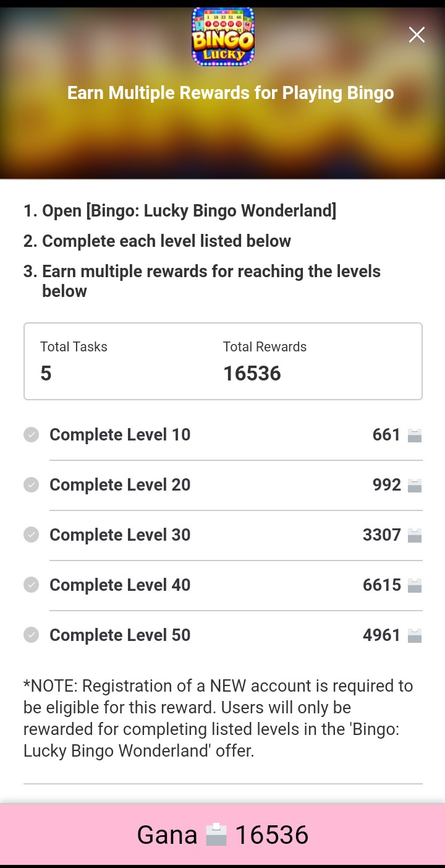
Task: Tap the reward icon beside 4961
Action: click(x=415, y=636)
